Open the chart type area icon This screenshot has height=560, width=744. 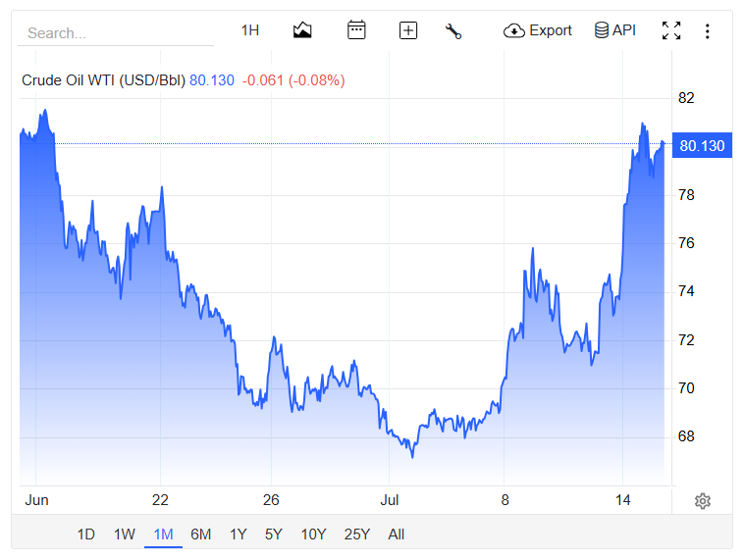[302, 30]
